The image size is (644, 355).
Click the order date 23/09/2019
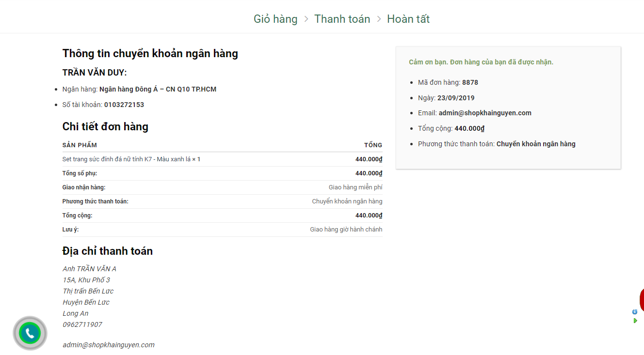pyautogui.click(x=456, y=98)
